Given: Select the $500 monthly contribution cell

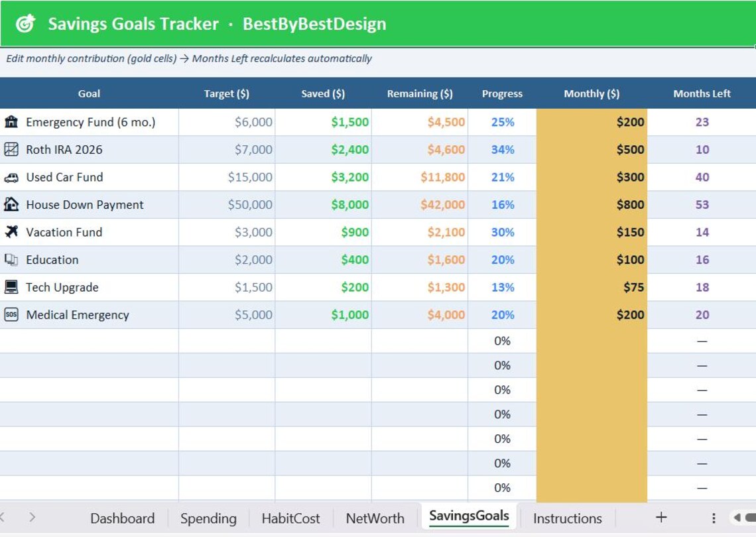Looking at the screenshot, I should tap(592, 149).
